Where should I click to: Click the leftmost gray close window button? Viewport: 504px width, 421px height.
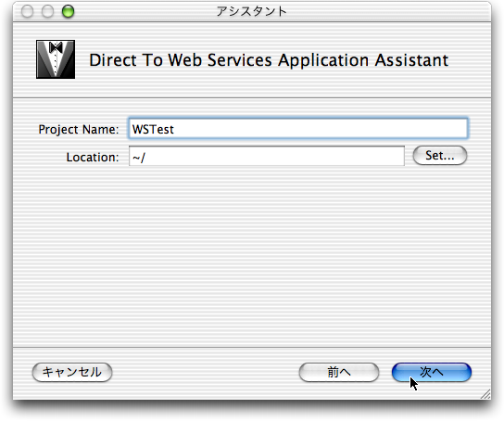(x=27, y=11)
